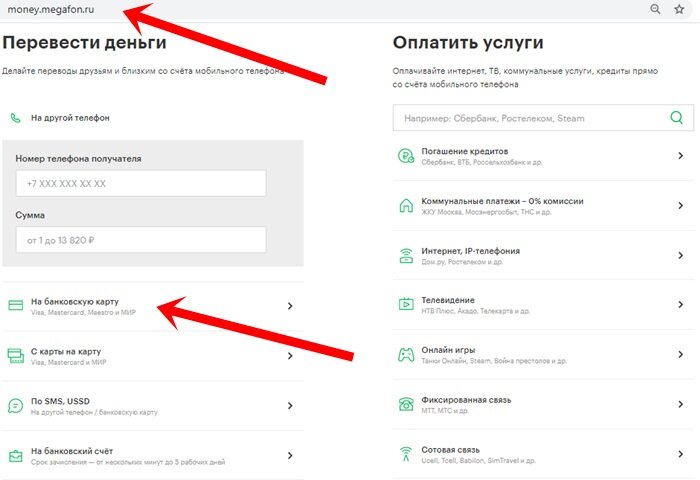Viewport: 700px width, 480px height.
Task: Open chevron for Сотовая связь
Action: [680, 454]
